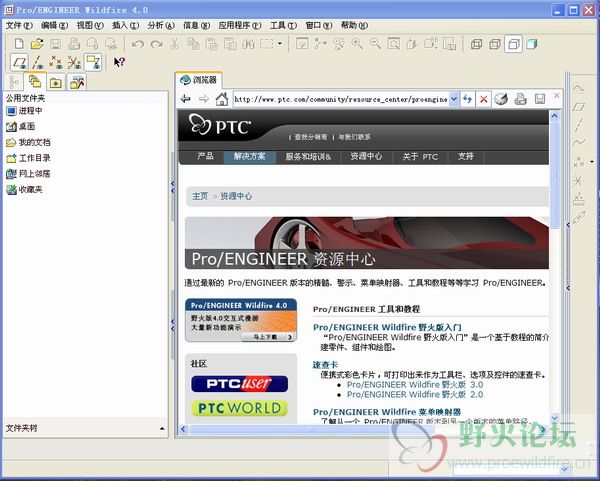This screenshot has width=600, height=481.
Task: Open the Pro/ENGINEER Wildfire 野火版 3.0 link
Action: point(415,385)
